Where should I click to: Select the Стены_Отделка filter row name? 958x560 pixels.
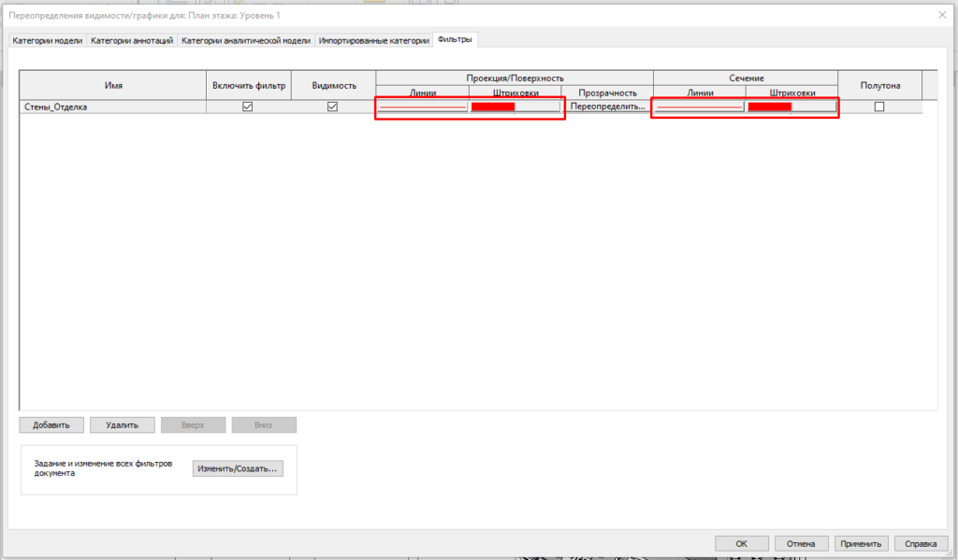click(56, 108)
